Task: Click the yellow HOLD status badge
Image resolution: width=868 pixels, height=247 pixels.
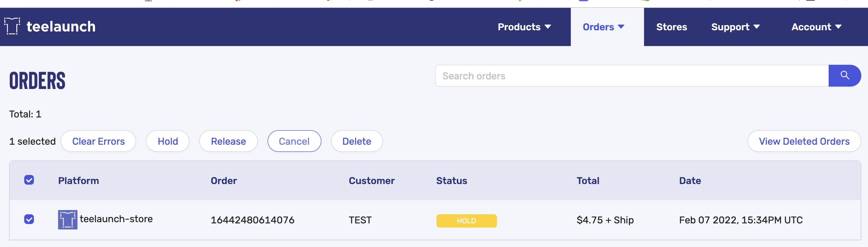Action: pyautogui.click(x=466, y=221)
